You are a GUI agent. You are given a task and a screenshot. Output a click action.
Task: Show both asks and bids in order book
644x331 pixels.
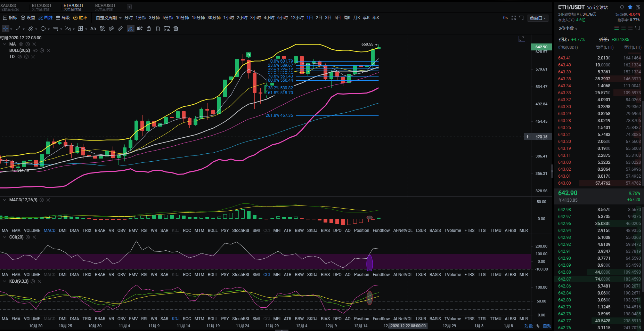617,28
